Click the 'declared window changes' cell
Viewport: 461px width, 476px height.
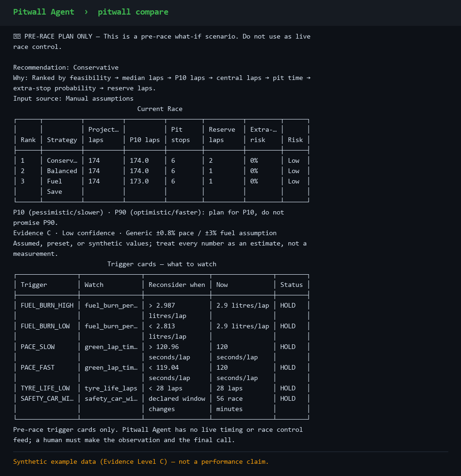[177, 404]
